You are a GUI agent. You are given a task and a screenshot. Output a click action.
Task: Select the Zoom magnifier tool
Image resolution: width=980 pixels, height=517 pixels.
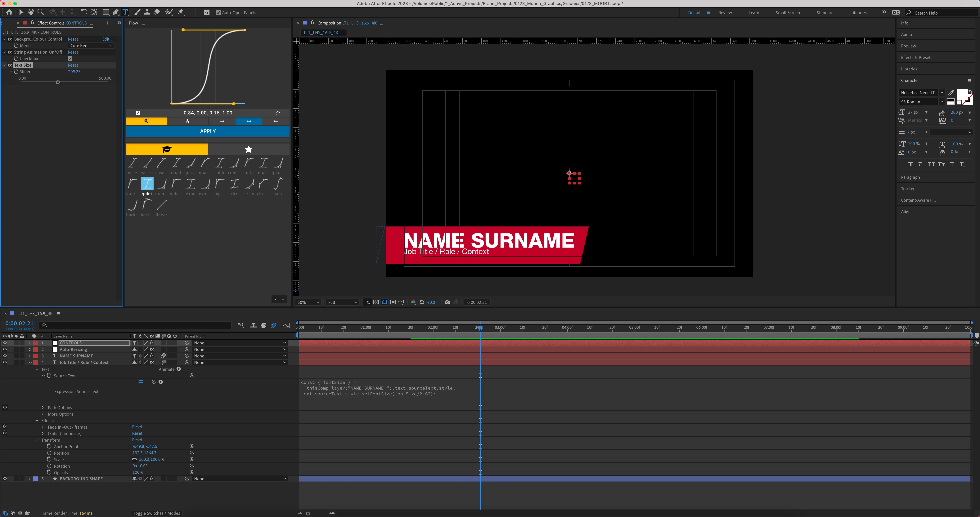(x=41, y=12)
